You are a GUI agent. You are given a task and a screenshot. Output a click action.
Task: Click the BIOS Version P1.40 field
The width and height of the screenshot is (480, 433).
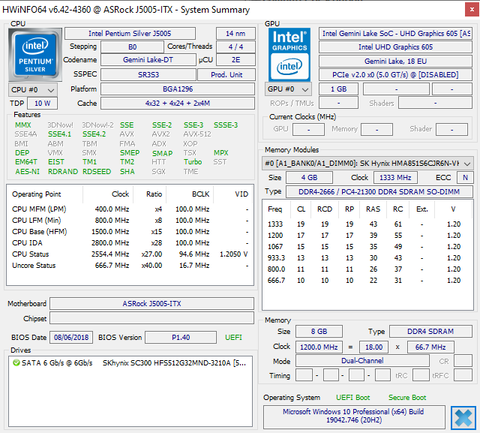181,337
